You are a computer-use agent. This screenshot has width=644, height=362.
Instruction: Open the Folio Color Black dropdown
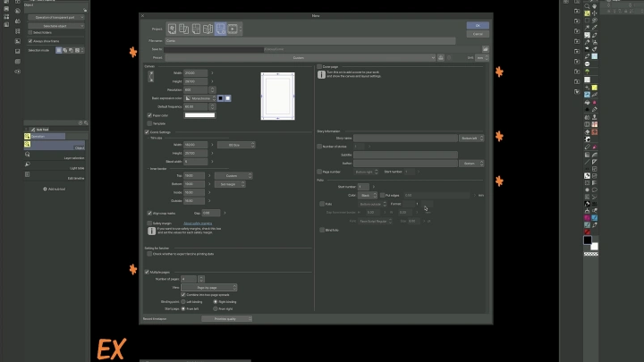(x=368, y=196)
